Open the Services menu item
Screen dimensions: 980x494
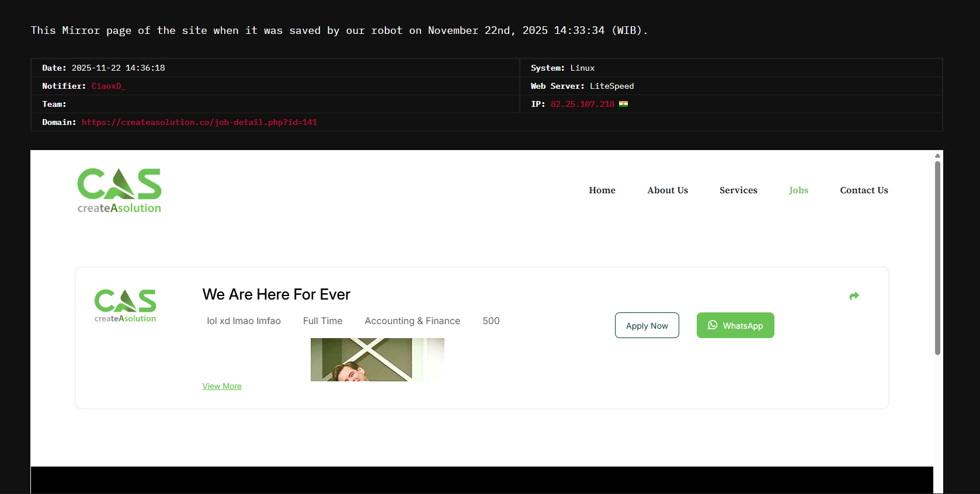coord(738,190)
